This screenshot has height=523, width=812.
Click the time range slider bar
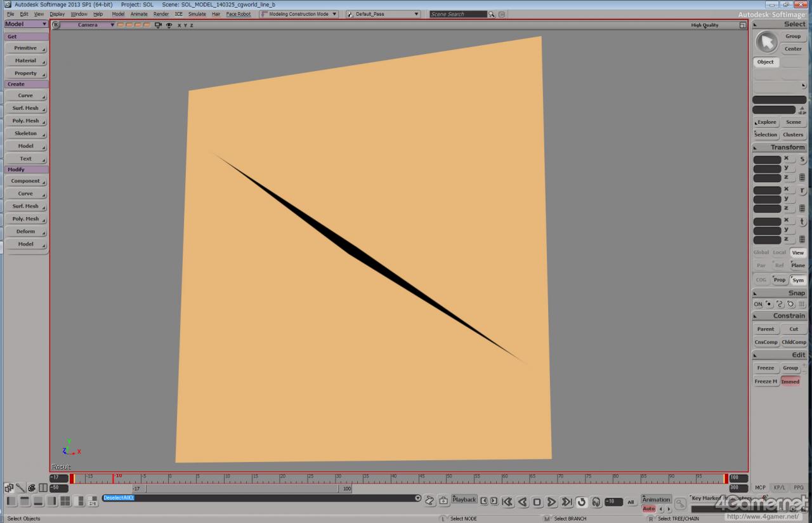point(242,489)
